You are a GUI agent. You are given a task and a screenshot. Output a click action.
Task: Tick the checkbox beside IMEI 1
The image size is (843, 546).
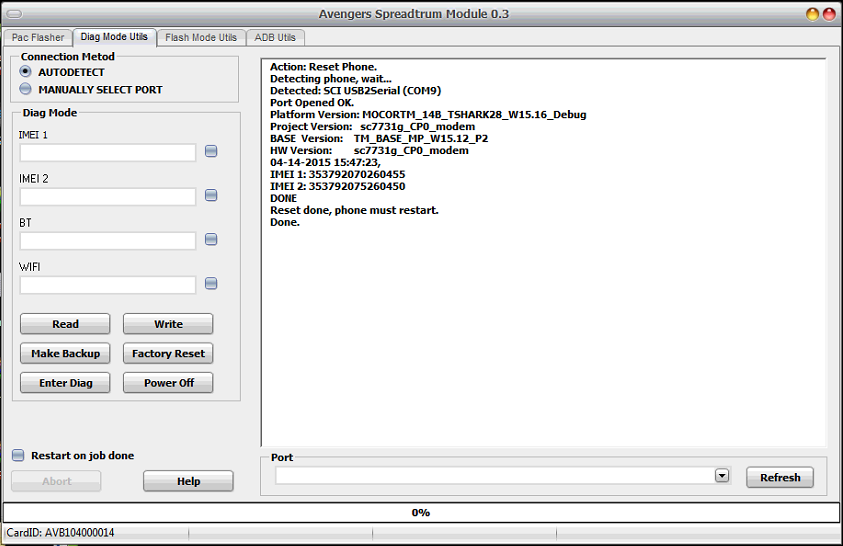211,152
